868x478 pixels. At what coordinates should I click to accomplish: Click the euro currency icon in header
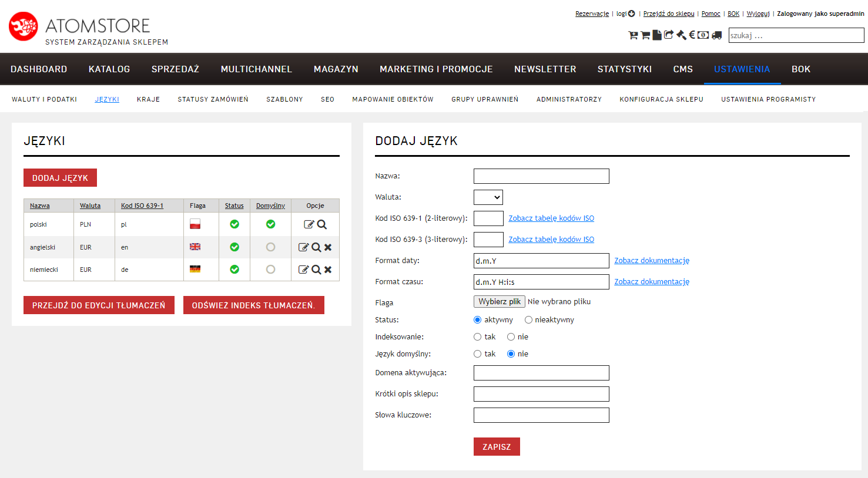(x=692, y=35)
